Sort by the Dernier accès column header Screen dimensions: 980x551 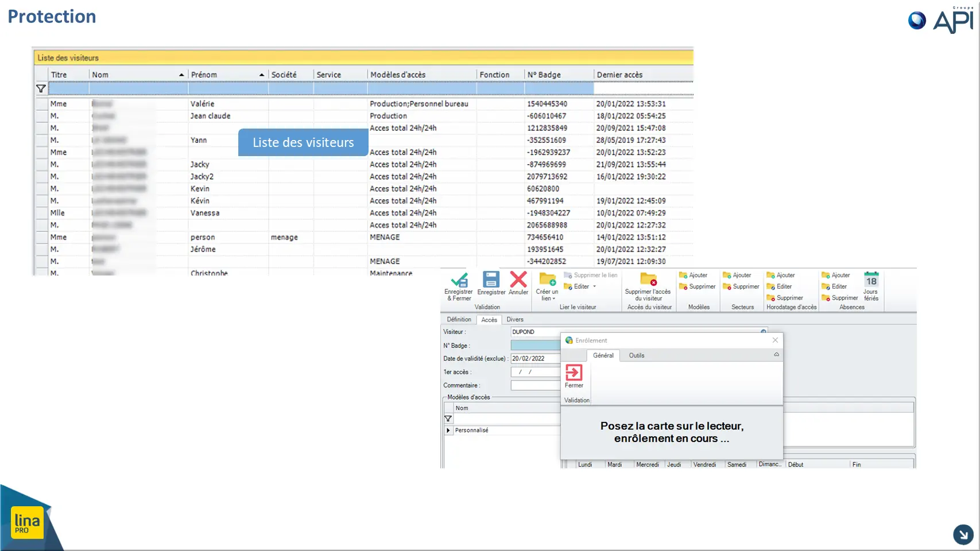coord(644,75)
